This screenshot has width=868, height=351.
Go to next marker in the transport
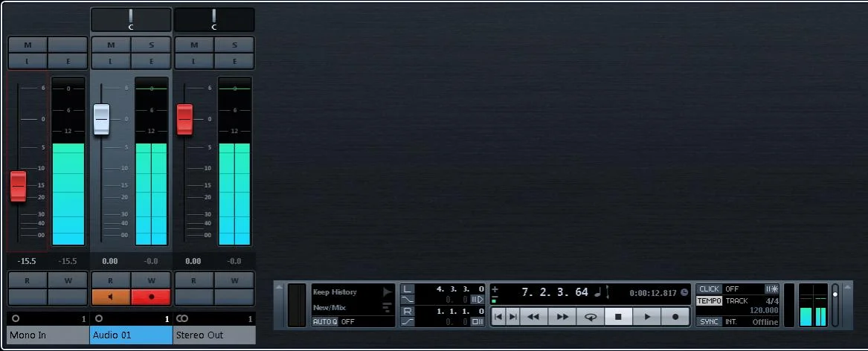pyautogui.click(x=512, y=317)
